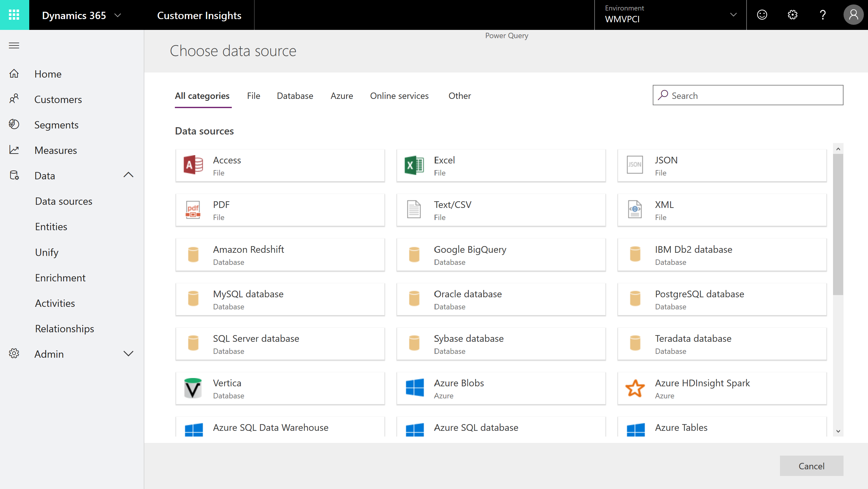Open the environment selector dropdown
This screenshot has height=489, width=868.
(733, 15)
